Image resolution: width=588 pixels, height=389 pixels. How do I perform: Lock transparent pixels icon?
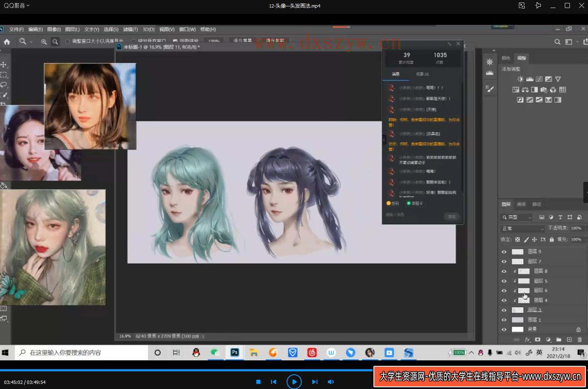[x=517, y=240]
